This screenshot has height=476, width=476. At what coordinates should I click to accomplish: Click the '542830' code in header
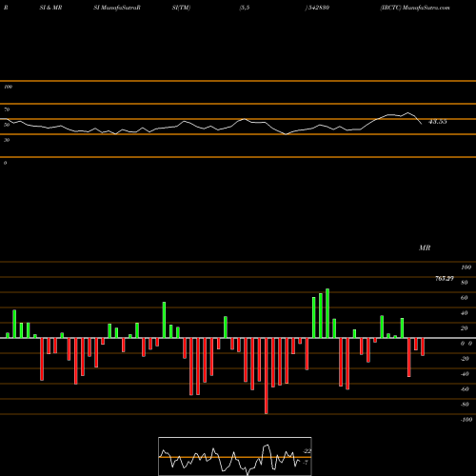pos(319,8)
